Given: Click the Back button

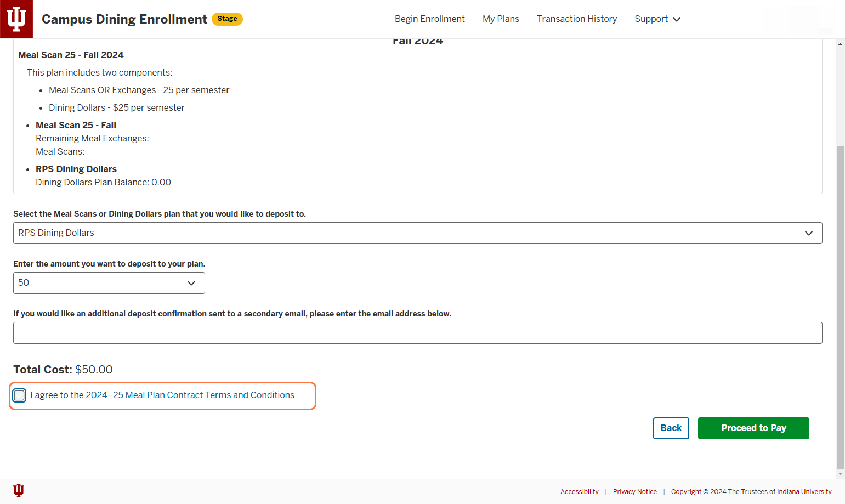Looking at the screenshot, I should [x=671, y=428].
